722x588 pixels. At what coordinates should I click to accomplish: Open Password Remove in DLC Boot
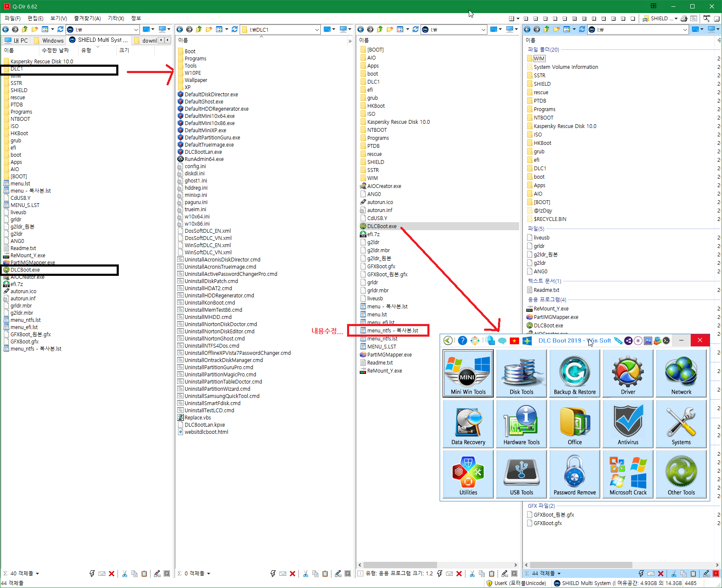[x=574, y=474]
